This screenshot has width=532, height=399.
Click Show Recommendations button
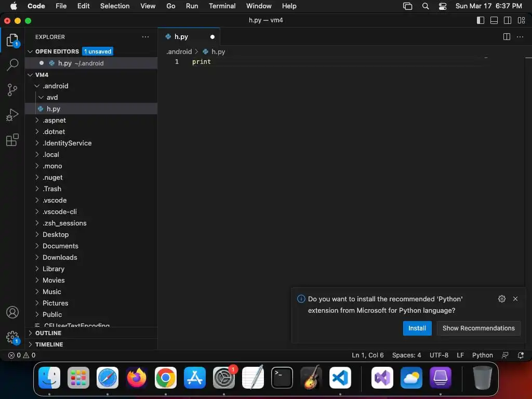point(478,328)
